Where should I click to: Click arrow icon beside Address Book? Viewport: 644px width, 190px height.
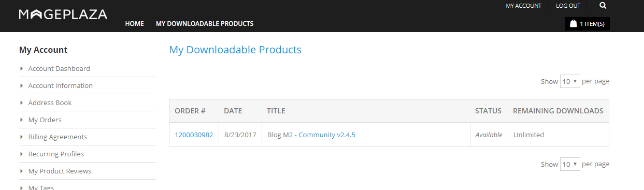click(22, 103)
